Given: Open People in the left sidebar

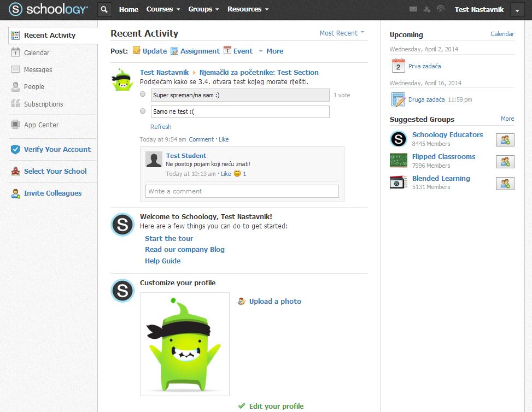Looking at the screenshot, I should click(x=34, y=87).
